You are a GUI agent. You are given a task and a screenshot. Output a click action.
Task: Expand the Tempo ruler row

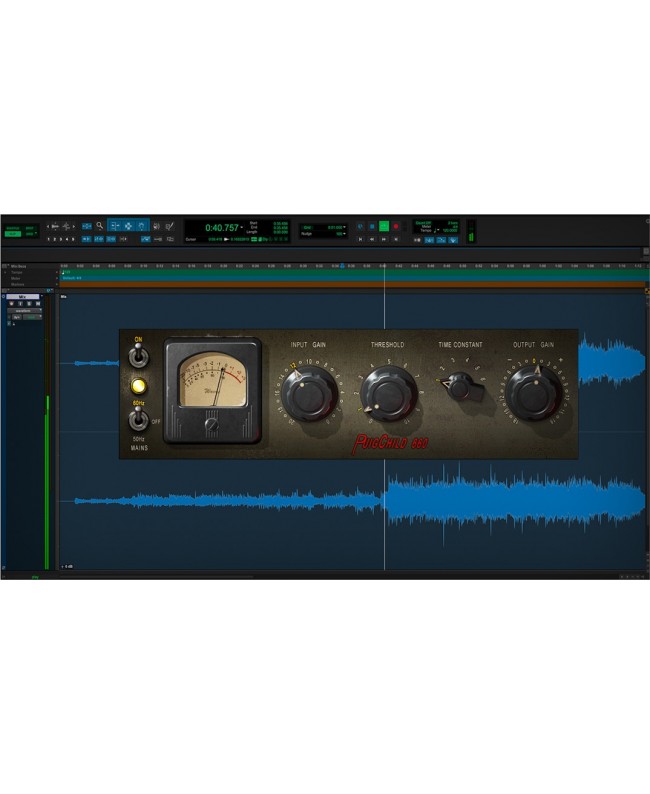pyautogui.click(x=5, y=272)
